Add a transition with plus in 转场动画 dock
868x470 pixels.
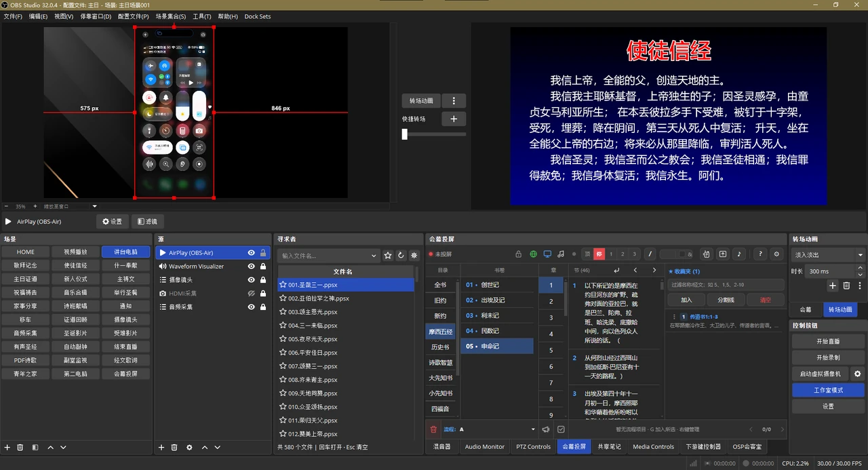(x=833, y=286)
